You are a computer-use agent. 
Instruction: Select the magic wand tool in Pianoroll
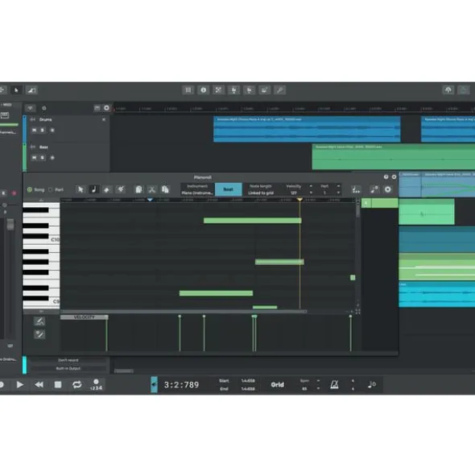click(x=121, y=189)
